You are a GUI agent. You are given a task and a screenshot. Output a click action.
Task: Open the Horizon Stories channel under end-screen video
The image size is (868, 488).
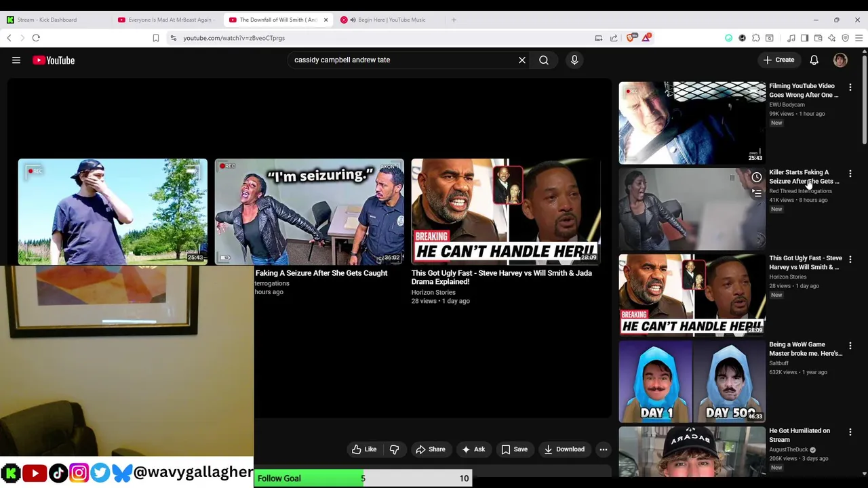433,292
